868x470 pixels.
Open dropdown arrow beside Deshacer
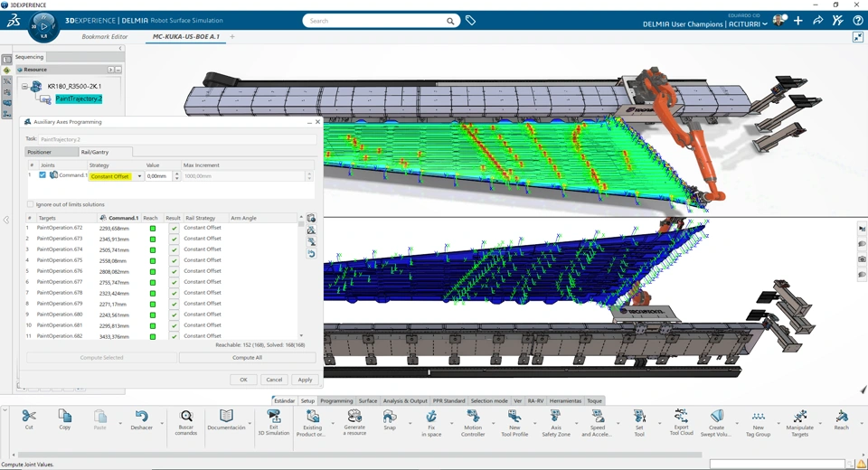162,424
